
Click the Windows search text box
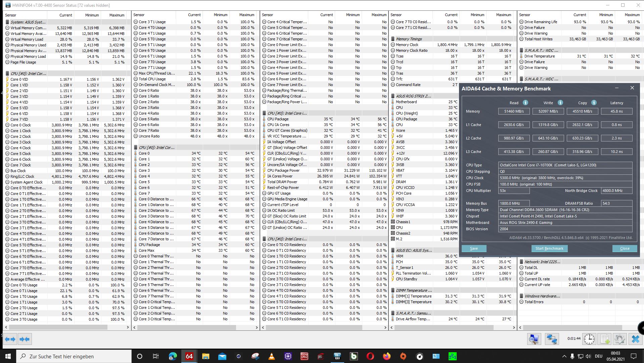pos(74,356)
